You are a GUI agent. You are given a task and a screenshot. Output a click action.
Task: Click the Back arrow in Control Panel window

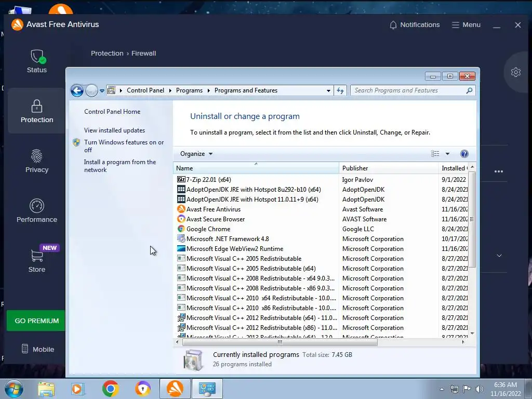point(77,90)
